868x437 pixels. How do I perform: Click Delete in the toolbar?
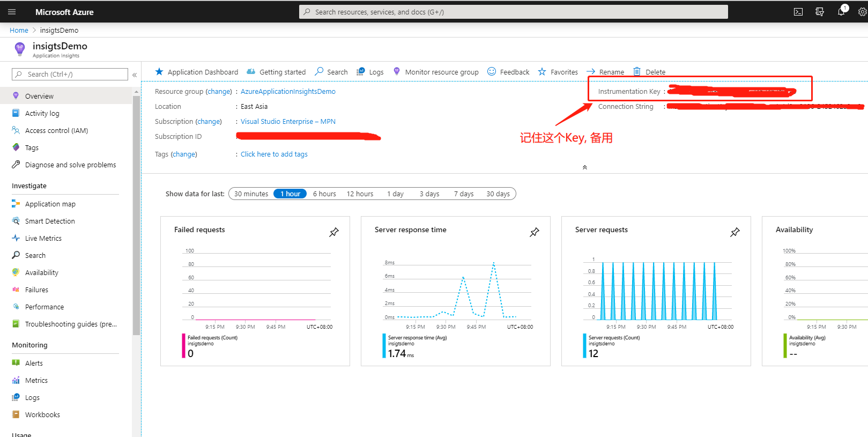click(649, 72)
